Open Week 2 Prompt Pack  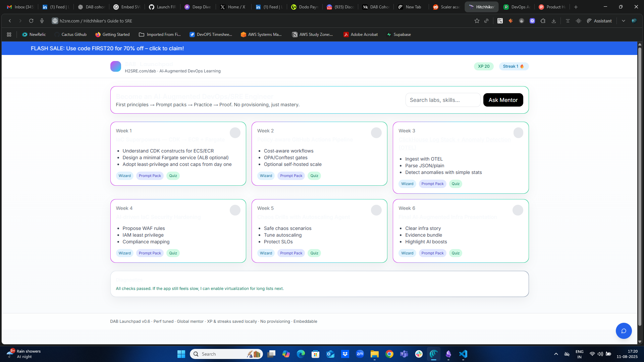[291, 176]
